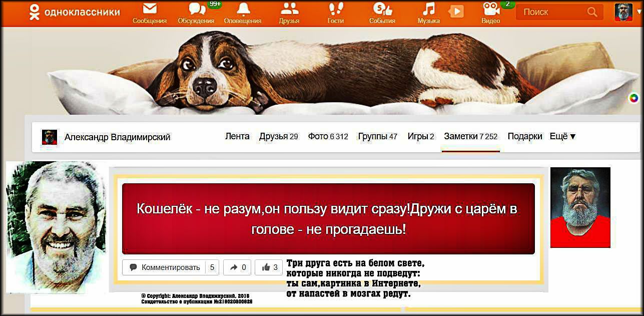Open Видео camera icon
This screenshot has height=316, width=644.
point(490,9)
